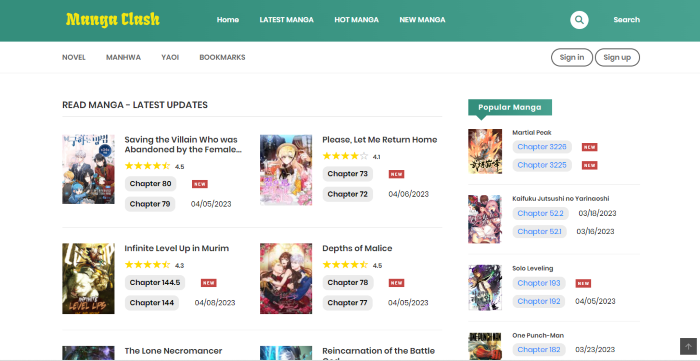Click NEW badge beside Chapter 73
The image size is (700, 361).
396,174
